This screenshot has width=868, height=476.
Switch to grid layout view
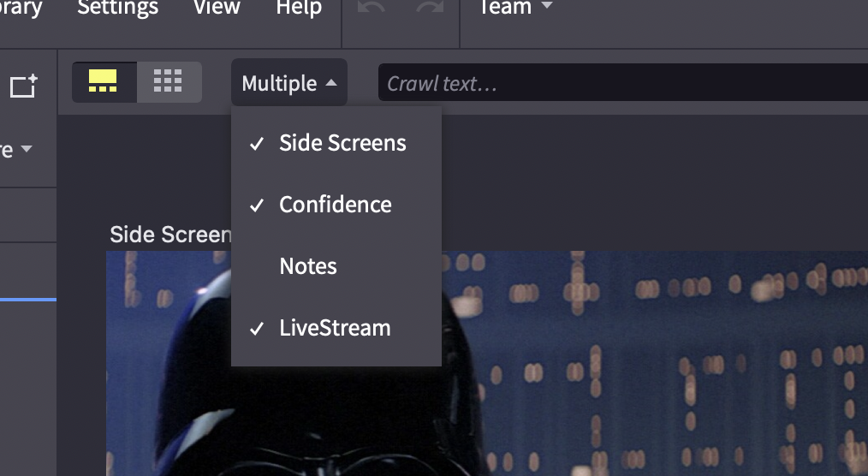coord(169,82)
